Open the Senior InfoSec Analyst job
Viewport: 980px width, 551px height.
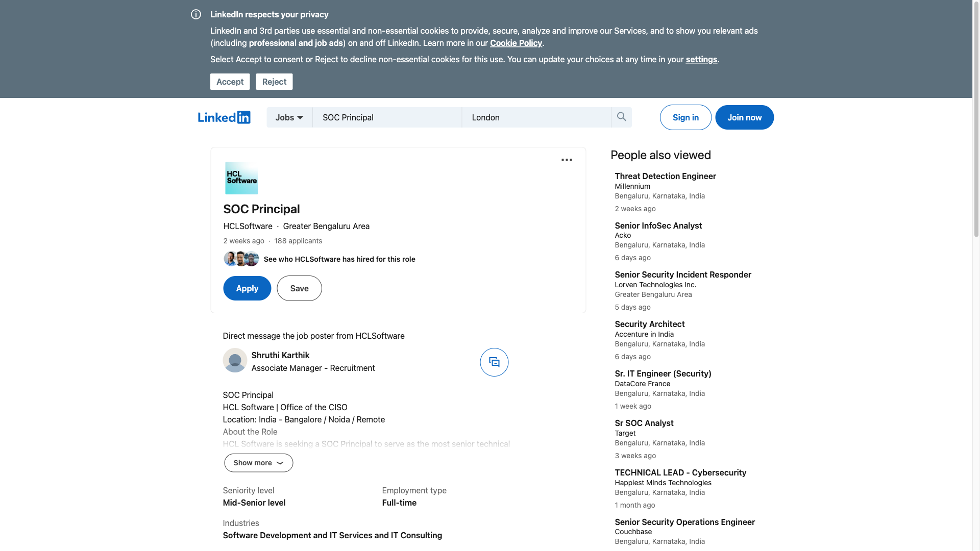coord(658,226)
